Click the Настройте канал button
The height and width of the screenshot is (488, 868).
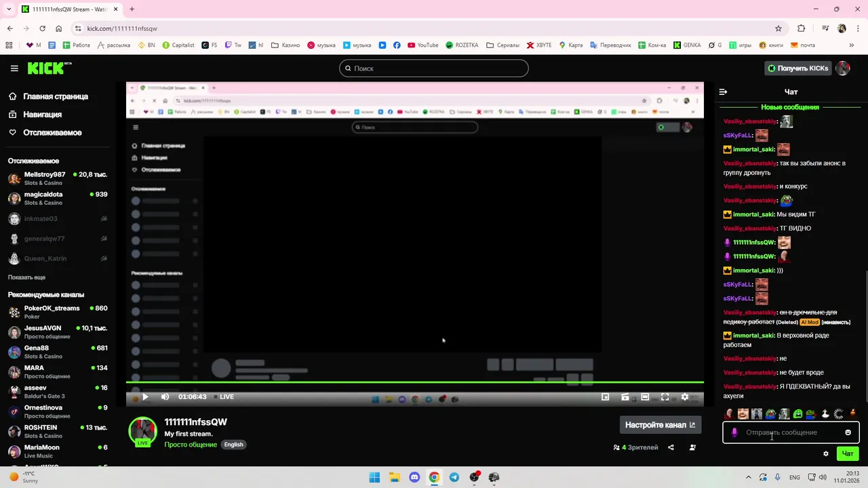coord(660,425)
